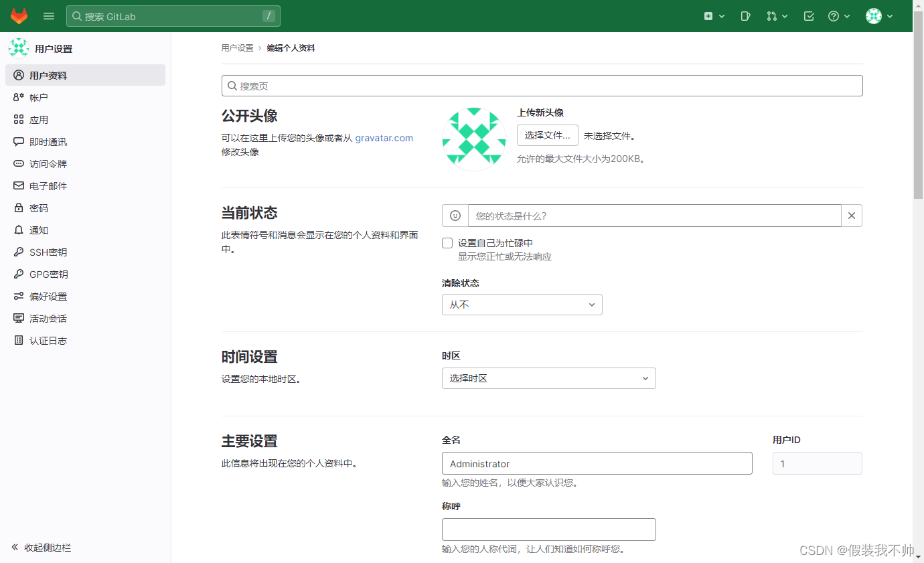
Task: Open the to-do list icon
Action: [x=808, y=15]
